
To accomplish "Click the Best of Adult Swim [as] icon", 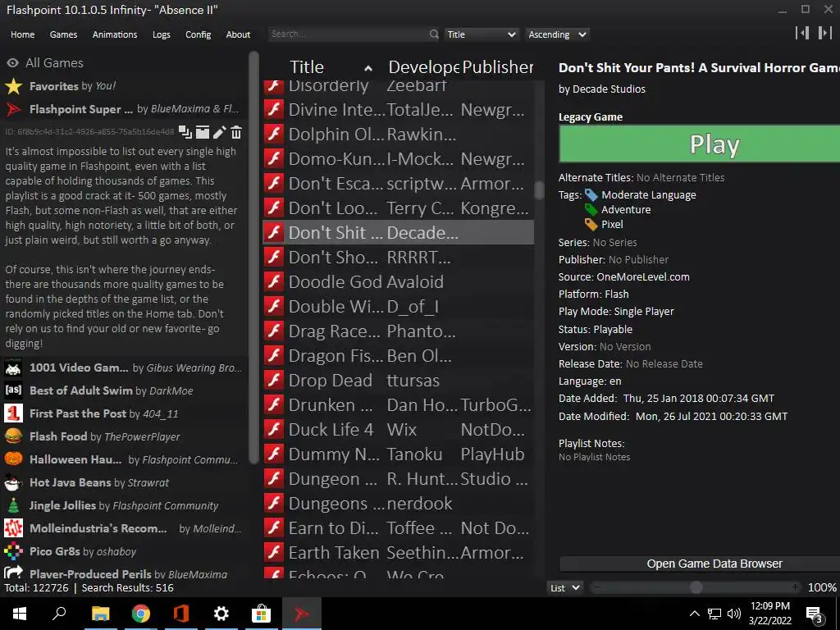I will tap(13, 390).
